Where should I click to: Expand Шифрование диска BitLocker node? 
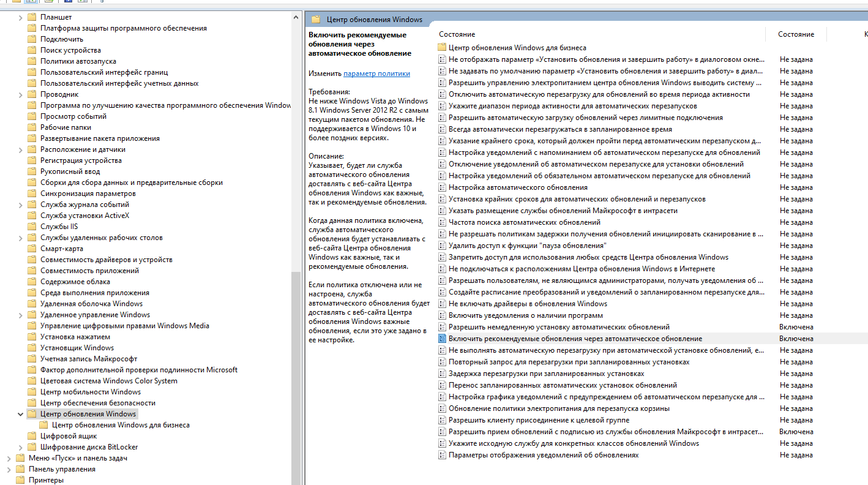[21, 447]
